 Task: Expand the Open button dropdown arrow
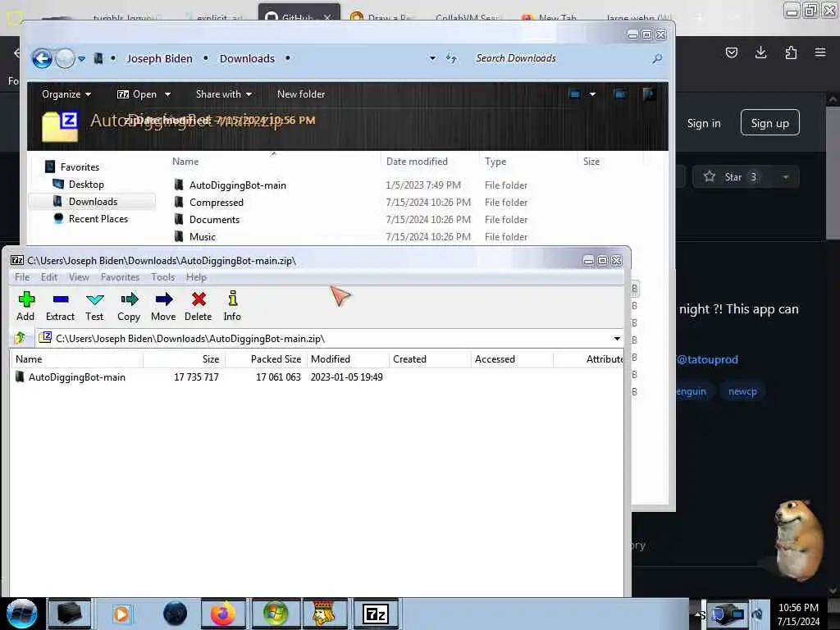pos(167,94)
